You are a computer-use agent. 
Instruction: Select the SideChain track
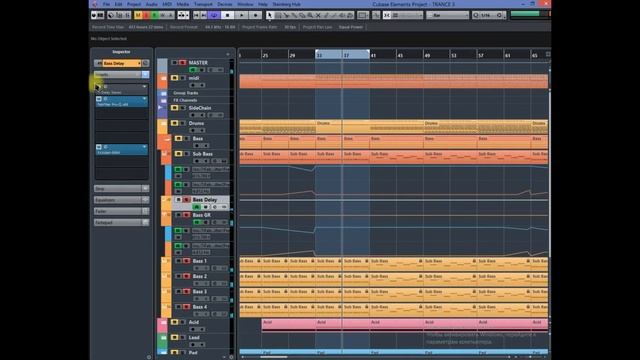[200, 108]
